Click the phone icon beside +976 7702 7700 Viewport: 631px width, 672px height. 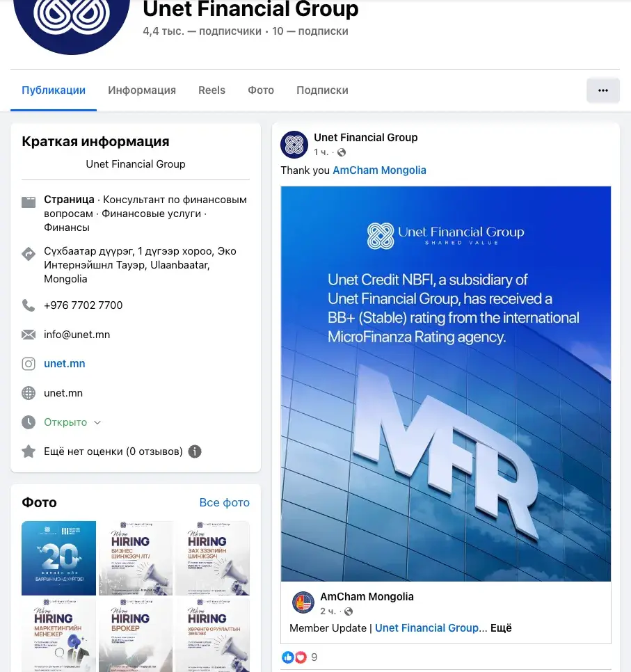(29, 305)
